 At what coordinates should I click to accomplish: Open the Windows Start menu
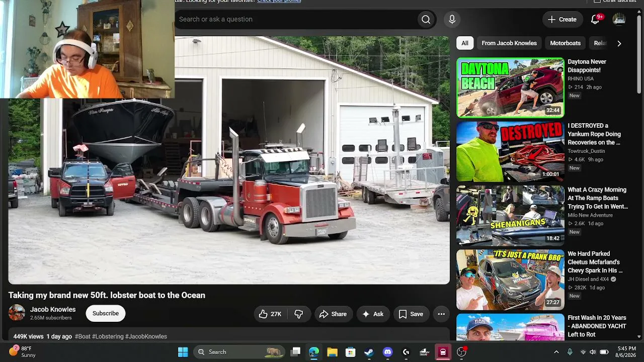(183, 352)
